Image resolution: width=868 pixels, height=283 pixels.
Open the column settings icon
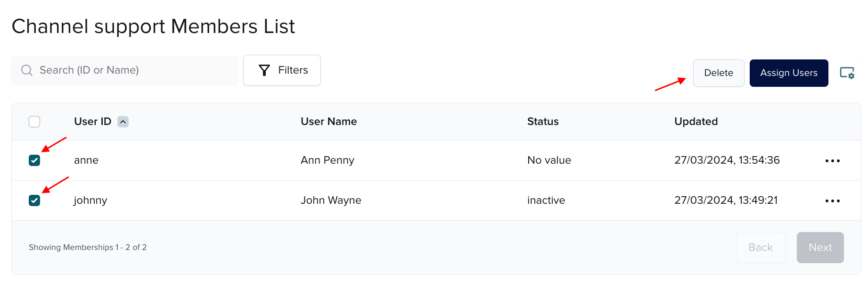point(847,73)
